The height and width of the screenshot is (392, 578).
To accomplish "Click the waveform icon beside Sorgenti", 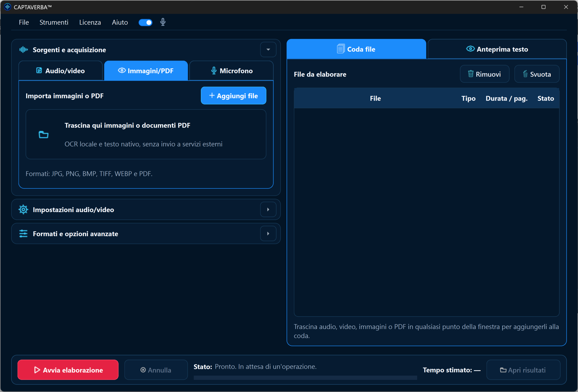I will (x=24, y=49).
